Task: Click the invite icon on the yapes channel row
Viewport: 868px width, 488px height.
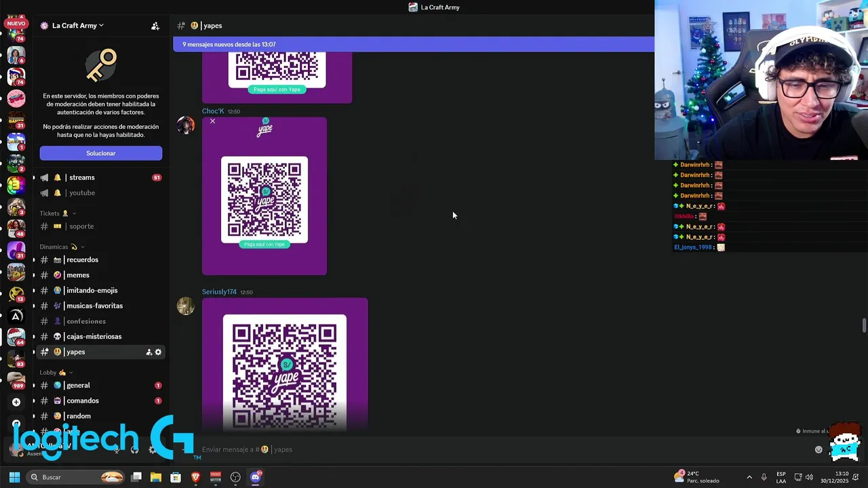Action: coord(149,352)
